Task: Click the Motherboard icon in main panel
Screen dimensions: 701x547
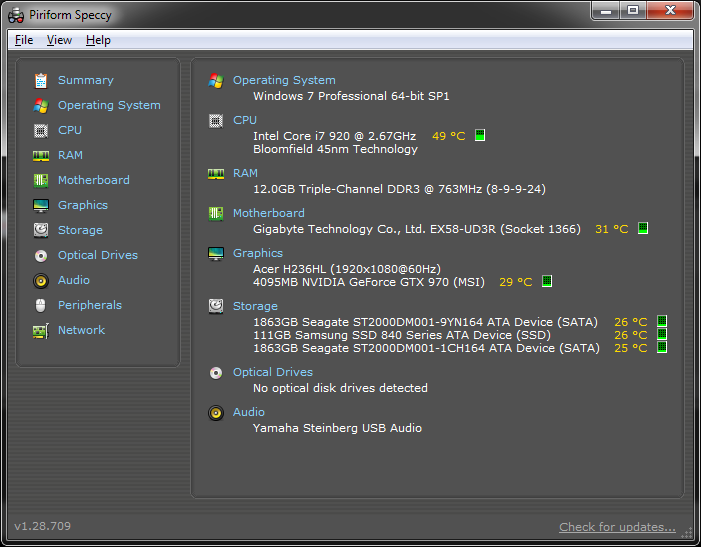Action: click(x=216, y=214)
